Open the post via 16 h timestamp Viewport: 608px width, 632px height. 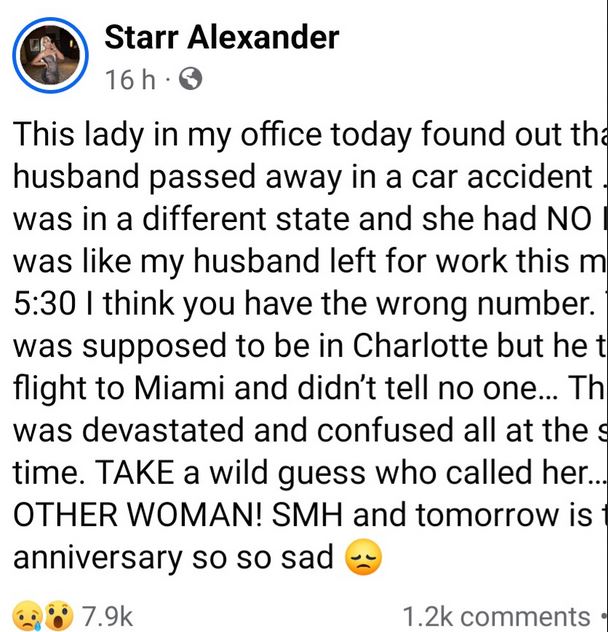click(130, 80)
